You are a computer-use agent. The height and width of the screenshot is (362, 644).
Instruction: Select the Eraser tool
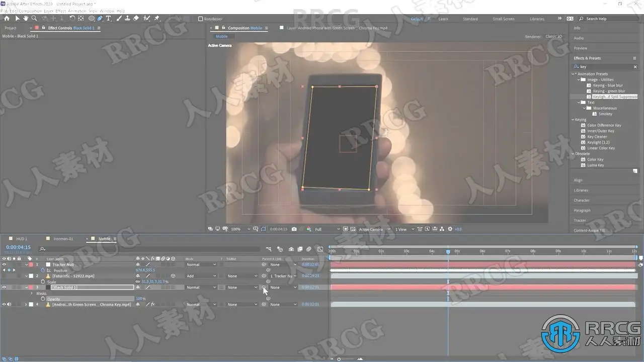click(136, 19)
